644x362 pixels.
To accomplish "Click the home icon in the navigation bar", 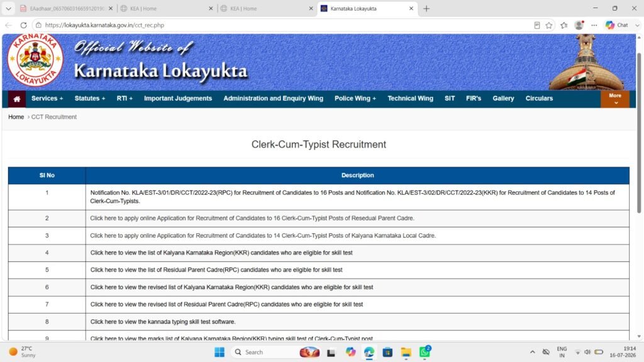I will pos(17,99).
